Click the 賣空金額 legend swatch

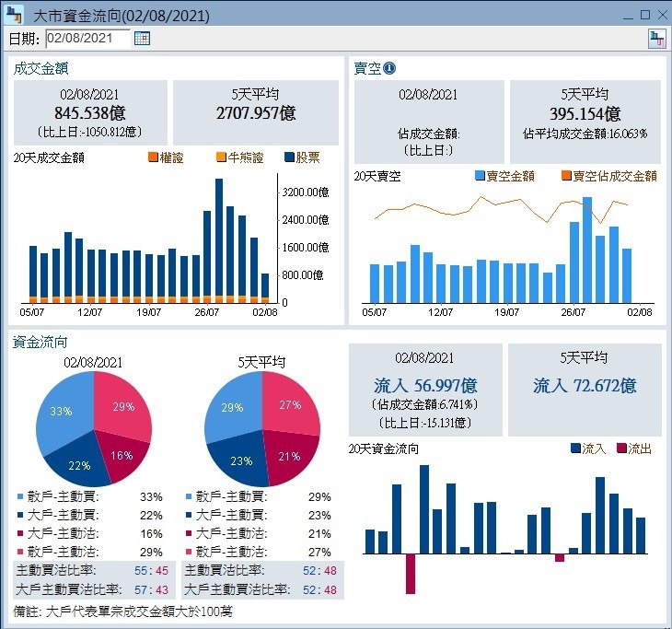[x=480, y=176]
